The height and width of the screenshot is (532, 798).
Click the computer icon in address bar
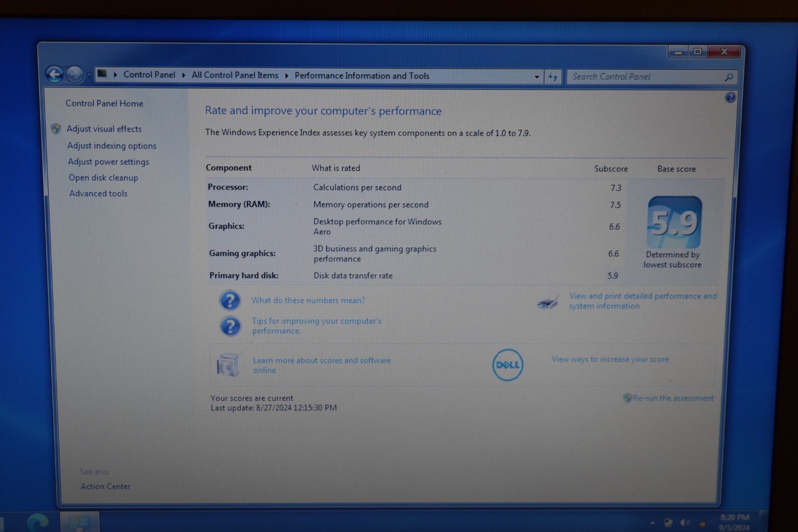[x=102, y=74]
